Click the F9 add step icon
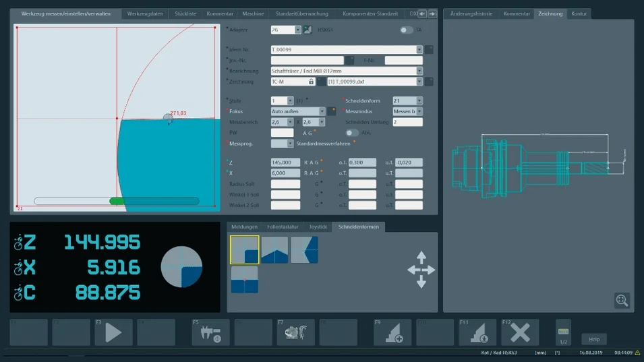 click(x=393, y=332)
